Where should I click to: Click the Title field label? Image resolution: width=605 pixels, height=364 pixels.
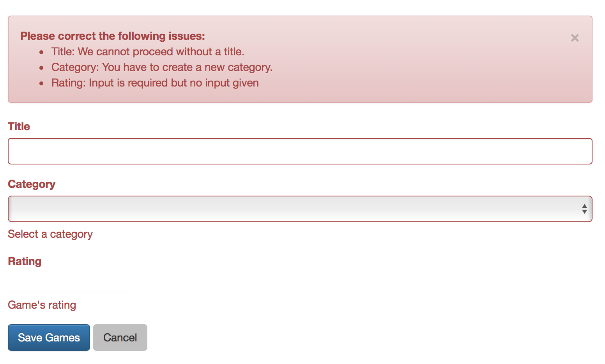[18, 126]
